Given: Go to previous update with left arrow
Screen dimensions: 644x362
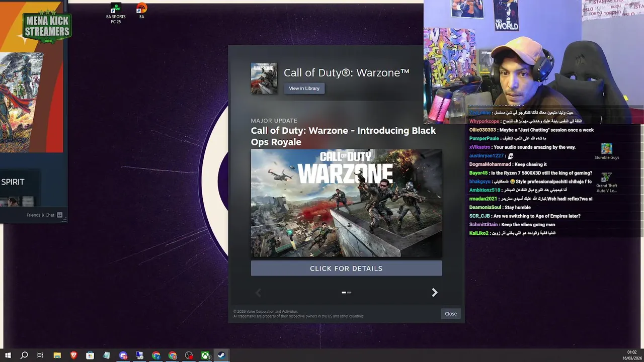Looking at the screenshot, I should click(259, 293).
